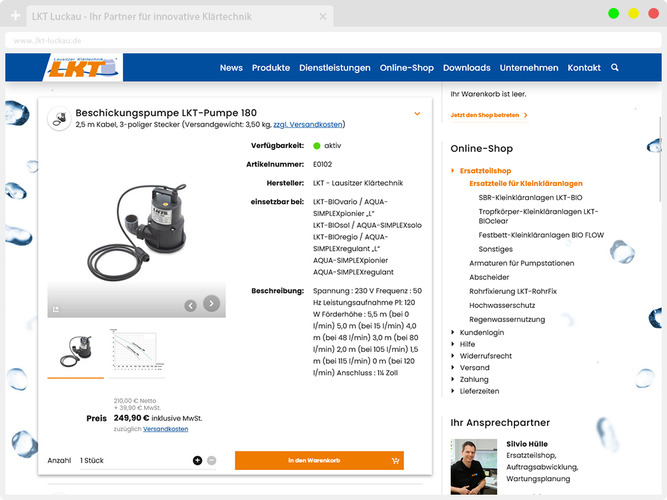Show next product image with right arrow
Screen dimensions: 667x500
pyautogui.click(x=211, y=303)
